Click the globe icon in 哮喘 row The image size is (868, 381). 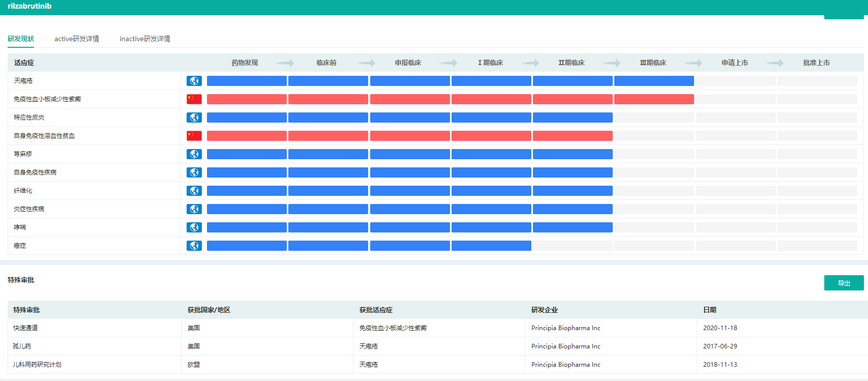click(x=194, y=227)
